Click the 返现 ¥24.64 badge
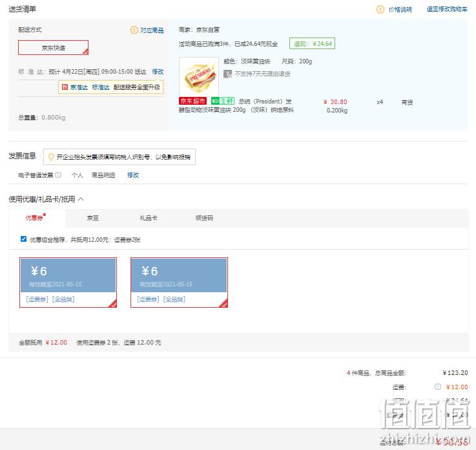This screenshot has width=476, height=450. point(313,44)
